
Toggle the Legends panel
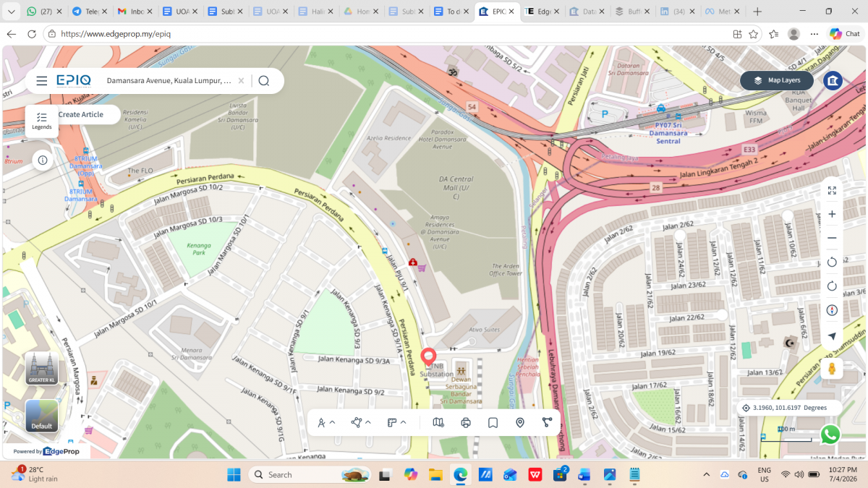point(42,121)
